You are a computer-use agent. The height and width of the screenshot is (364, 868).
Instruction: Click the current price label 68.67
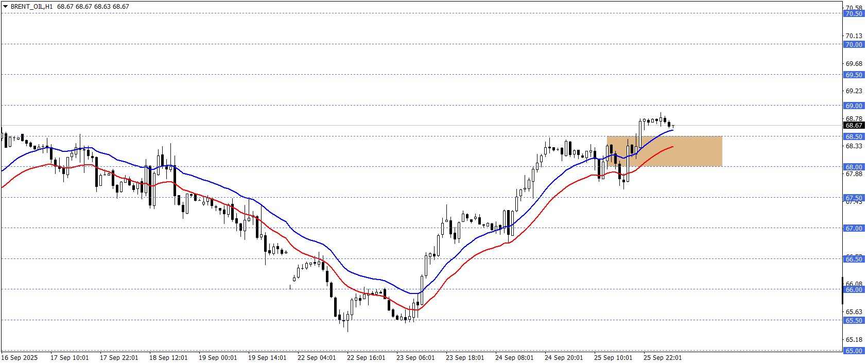(x=854, y=125)
